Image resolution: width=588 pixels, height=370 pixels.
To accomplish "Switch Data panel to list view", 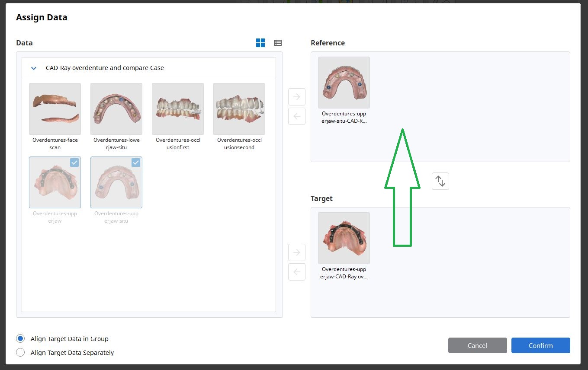I will [278, 43].
